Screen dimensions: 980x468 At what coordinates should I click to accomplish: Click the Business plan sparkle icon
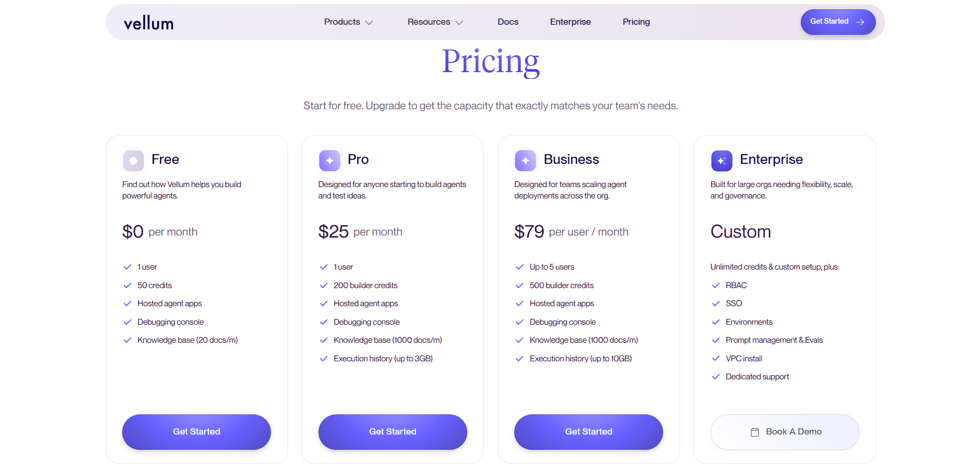tap(525, 160)
